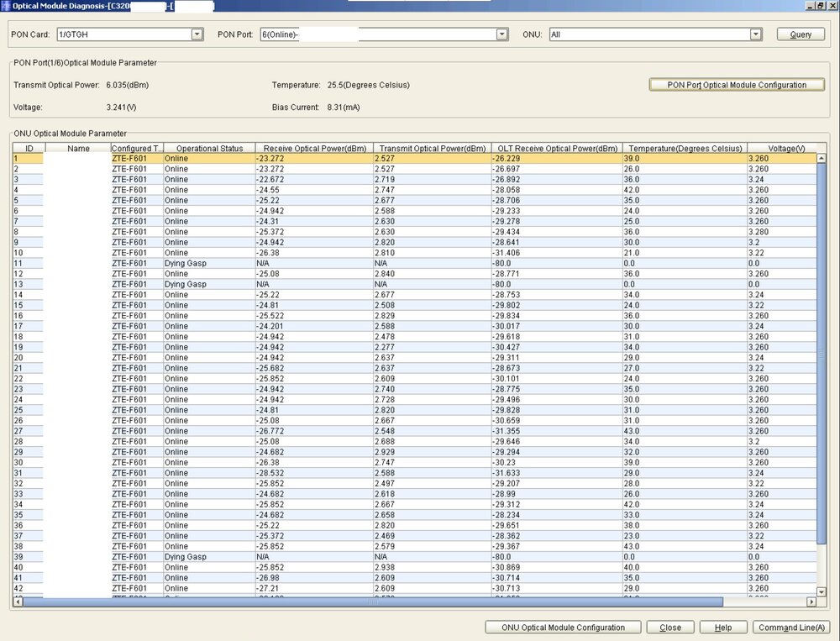Screen dimensions: 840x641
Task: Click the Transmit Optical Power(dBm) column header
Action: pyautogui.click(x=431, y=149)
